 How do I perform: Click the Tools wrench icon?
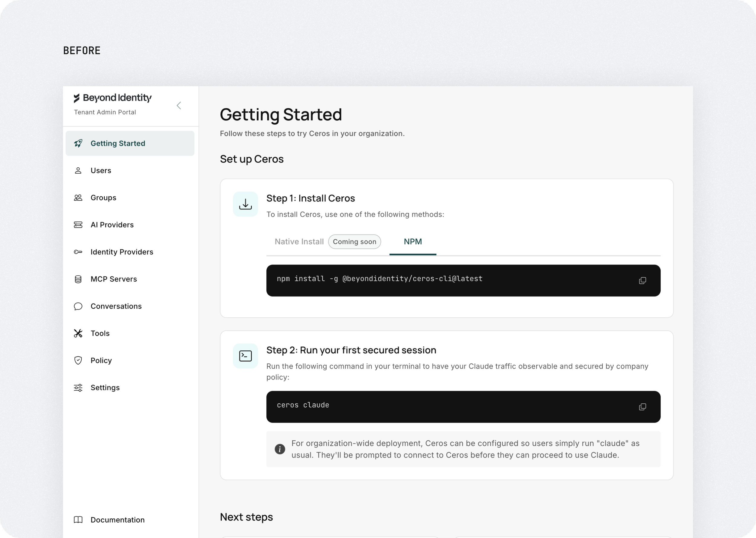tap(78, 333)
